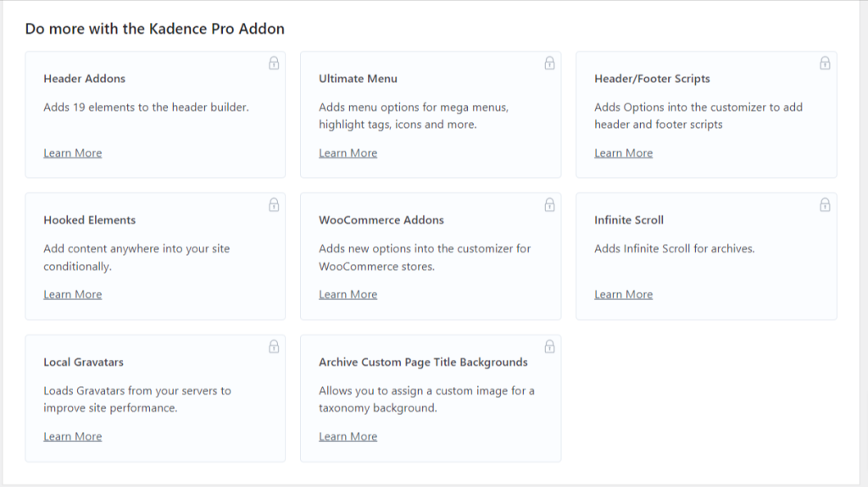868x487 pixels.
Task: Click the lock icon on Ultimate Menu card
Action: click(549, 63)
